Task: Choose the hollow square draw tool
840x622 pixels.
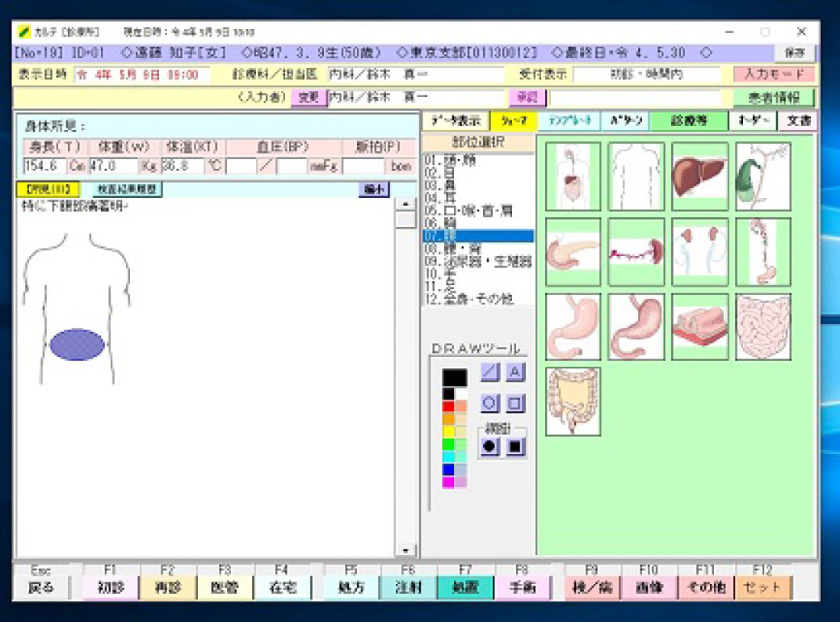Action: coord(515,402)
